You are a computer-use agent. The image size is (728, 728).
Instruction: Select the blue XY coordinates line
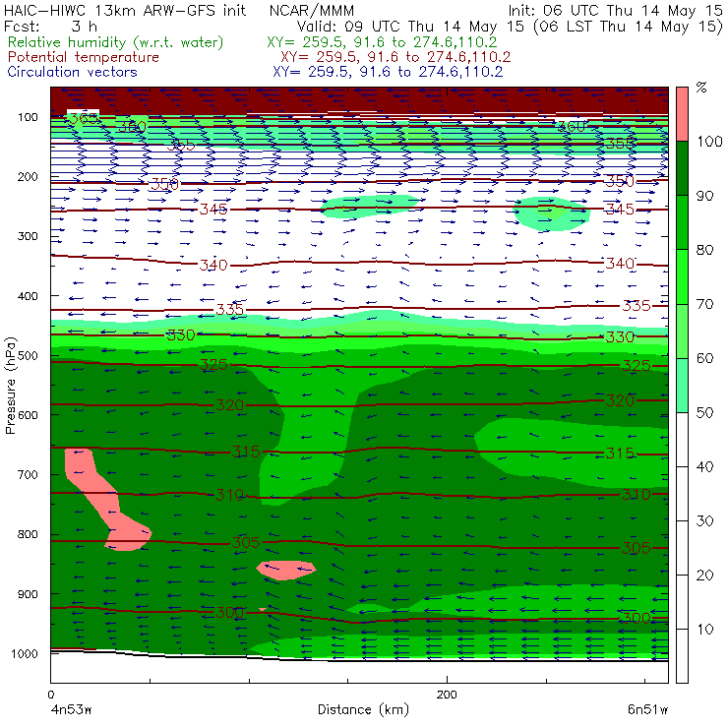pos(388,72)
